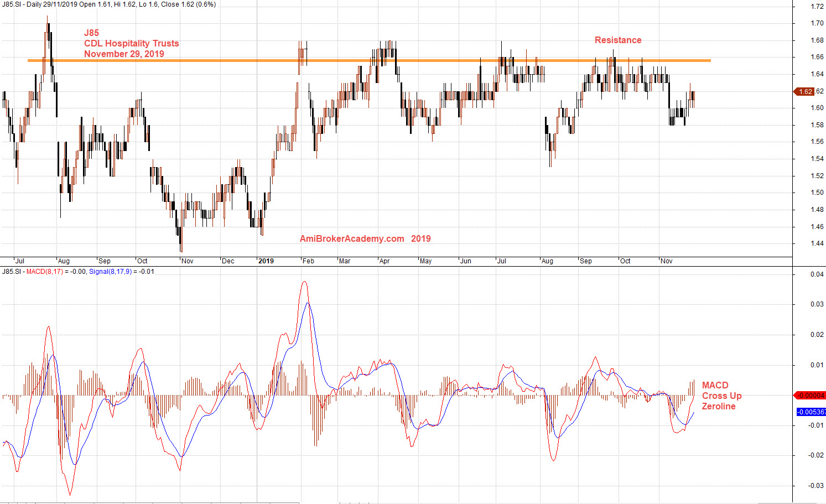This screenshot has width=826, height=504.
Task: Click the 1.60 price axis label
Action: [x=817, y=108]
